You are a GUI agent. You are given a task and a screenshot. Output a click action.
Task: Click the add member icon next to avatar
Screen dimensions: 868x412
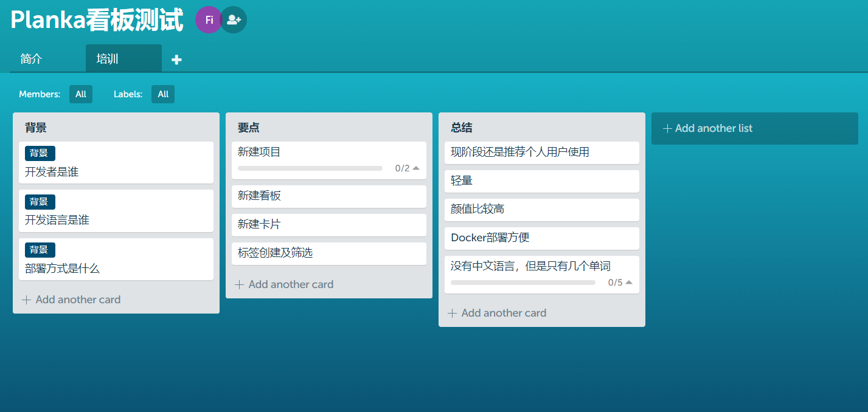(233, 19)
